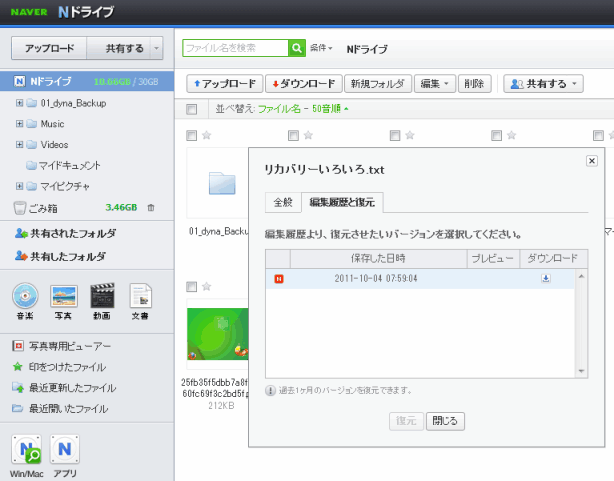Image resolution: width=614 pixels, height=481 pixels.
Task: Open 共有したフォルダ folders I shared
Action: pyautogui.click(x=60, y=257)
